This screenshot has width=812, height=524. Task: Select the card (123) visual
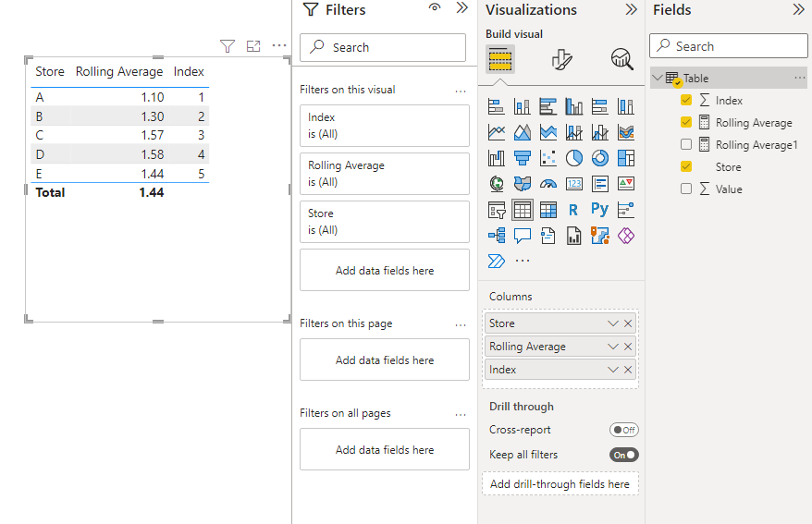(x=573, y=184)
